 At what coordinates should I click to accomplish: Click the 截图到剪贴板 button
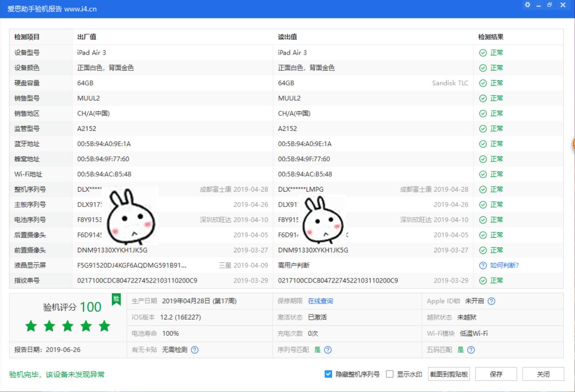[x=448, y=374]
